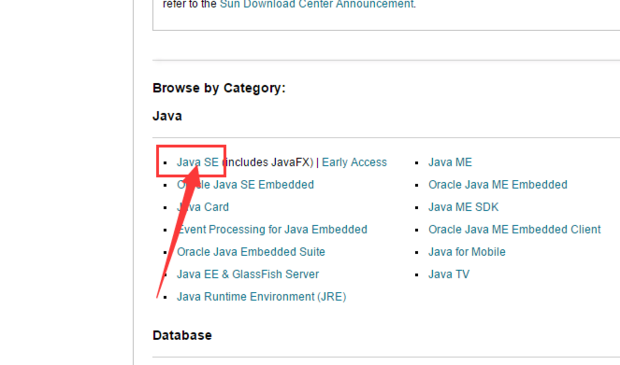Image resolution: width=620 pixels, height=365 pixels.
Task: Click the (includes JavaFX) text
Action: [268, 162]
